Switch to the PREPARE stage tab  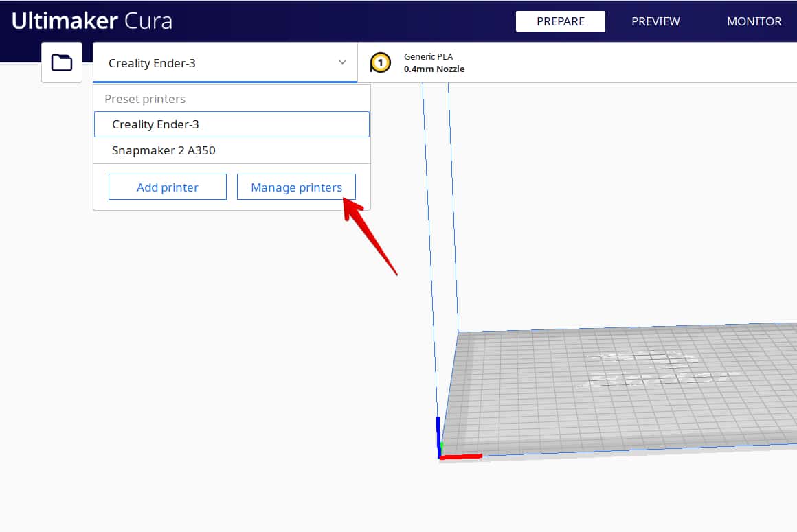coord(560,21)
